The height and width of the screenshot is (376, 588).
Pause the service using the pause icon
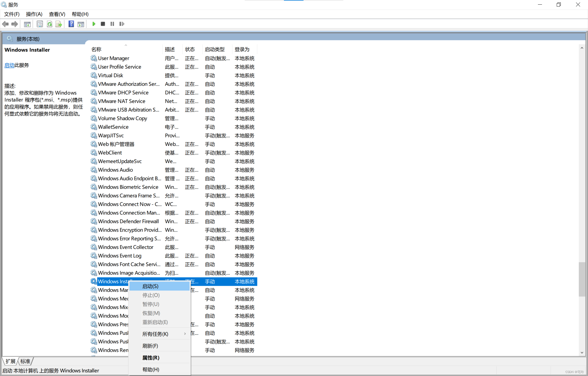click(x=112, y=24)
